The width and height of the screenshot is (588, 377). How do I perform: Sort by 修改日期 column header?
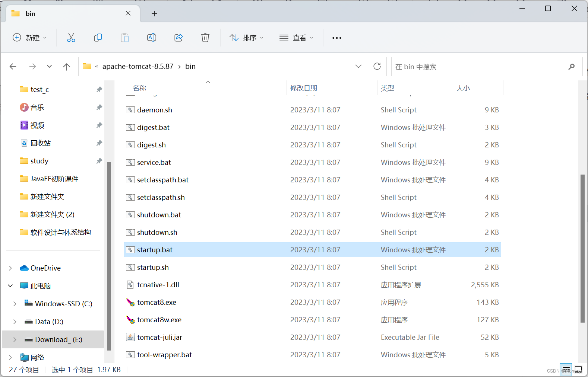pyautogui.click(x=304, y=88)
